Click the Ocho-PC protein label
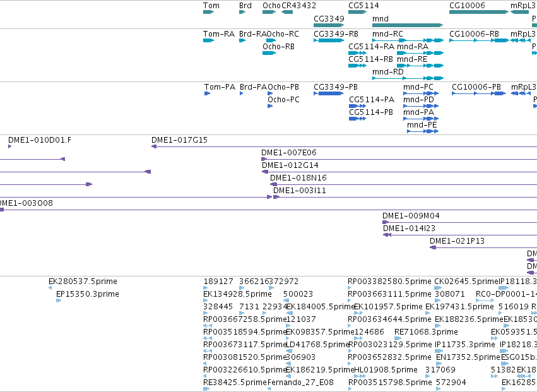Screen dimensions: 537x392 283,100
